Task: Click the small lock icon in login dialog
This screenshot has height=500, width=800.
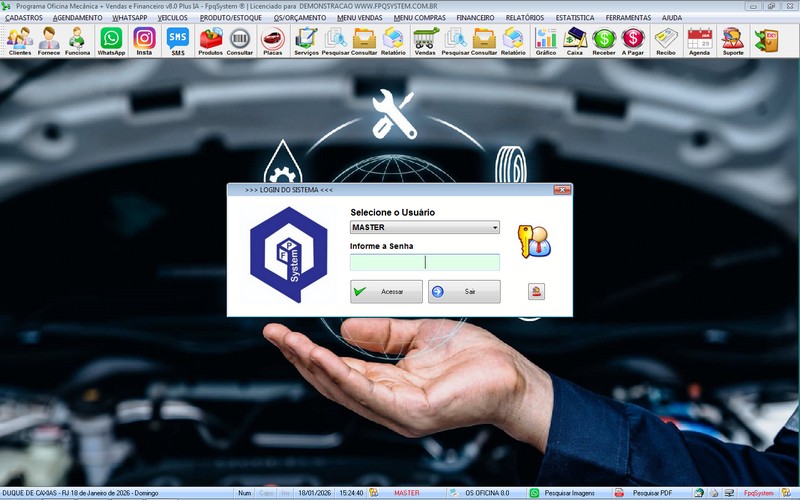Action: (537, 292)
